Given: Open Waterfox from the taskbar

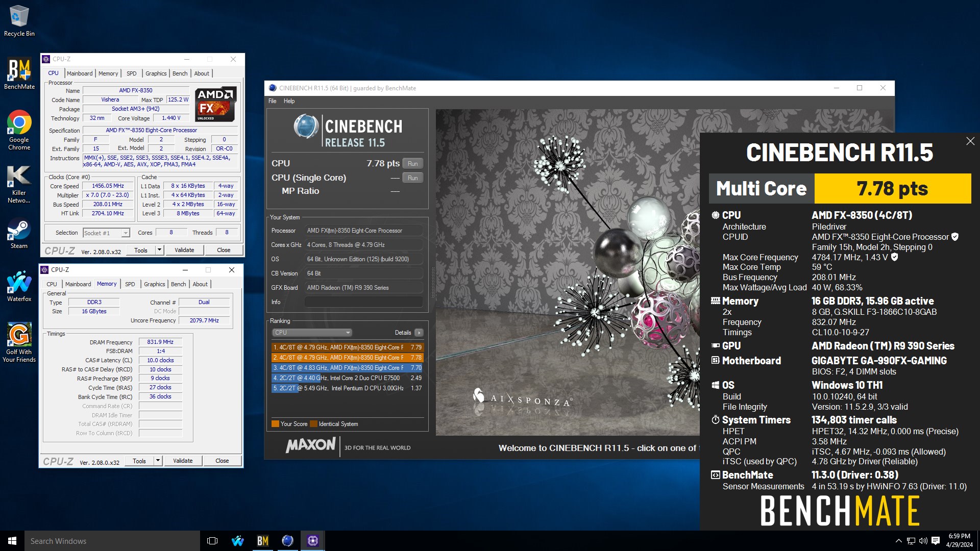Looking at the screenshot, I should click(237, 541).
